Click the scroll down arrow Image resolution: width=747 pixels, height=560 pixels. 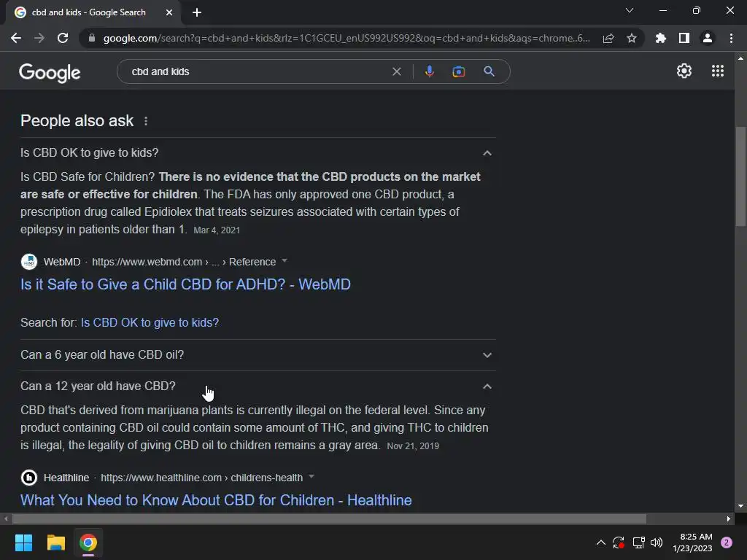point(740,506)
